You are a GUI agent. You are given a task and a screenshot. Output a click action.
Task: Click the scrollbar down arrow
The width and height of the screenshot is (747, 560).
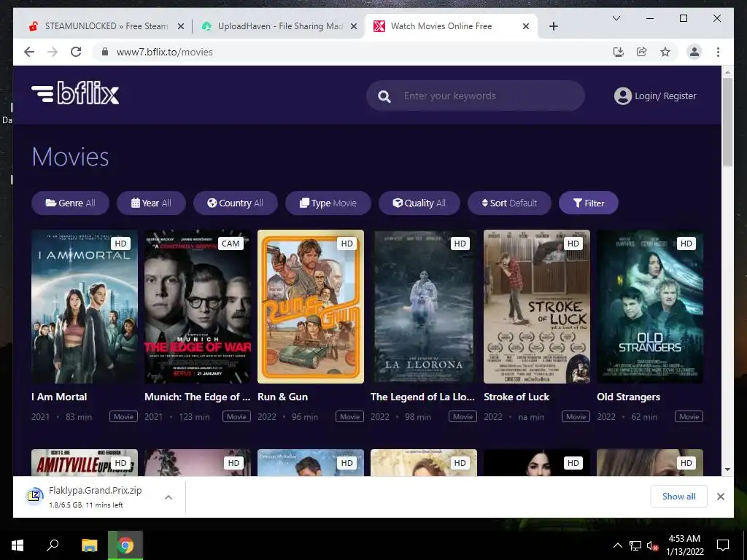click(x=727, y=470)
